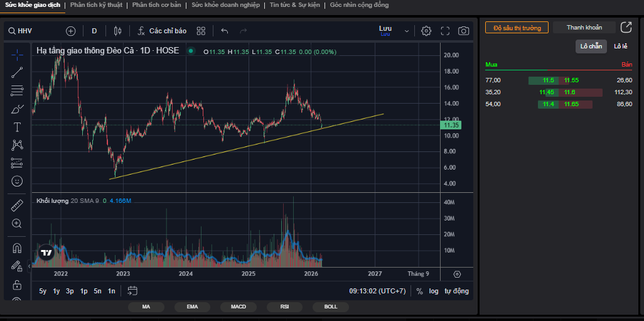Open the time axis settings icon

click(x=457, y=274)
